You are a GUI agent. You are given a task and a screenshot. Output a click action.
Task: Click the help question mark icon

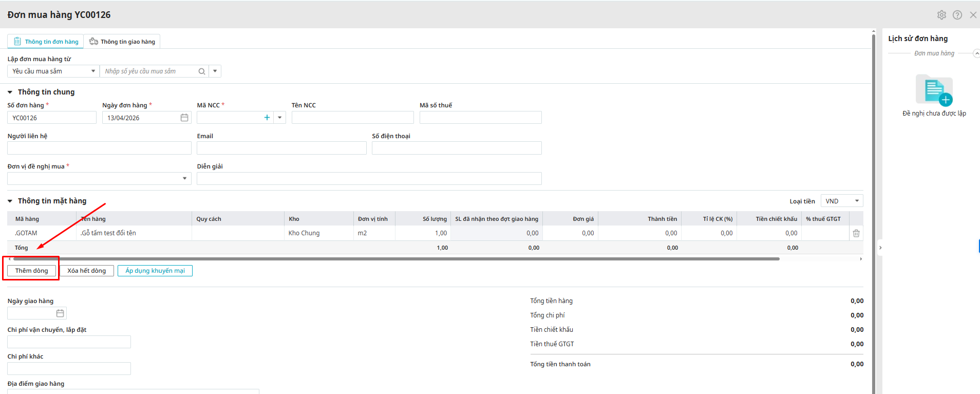[x=957, y=15]
